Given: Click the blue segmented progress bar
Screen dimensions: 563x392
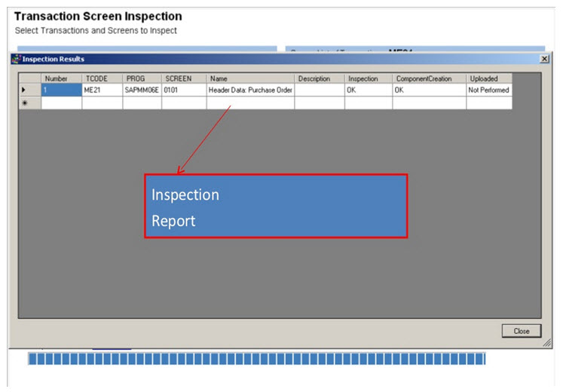Looking at the screenshot, I should tap(256, 359).
